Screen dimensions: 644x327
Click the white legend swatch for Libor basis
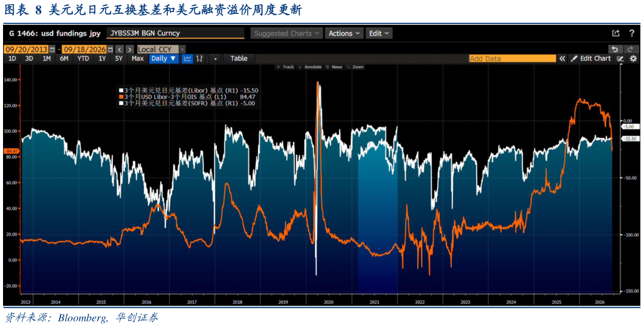[121, 90]
